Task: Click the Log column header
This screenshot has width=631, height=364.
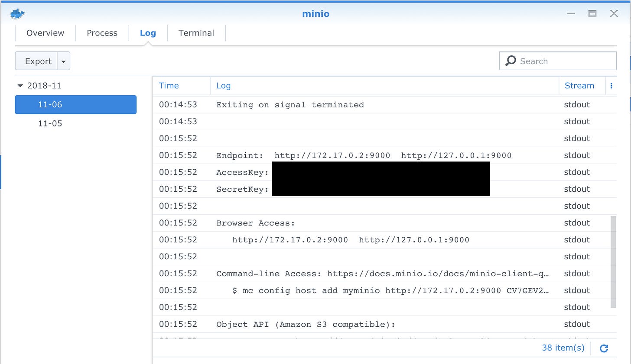Action: pyautogui.click(x=384, y=86)
